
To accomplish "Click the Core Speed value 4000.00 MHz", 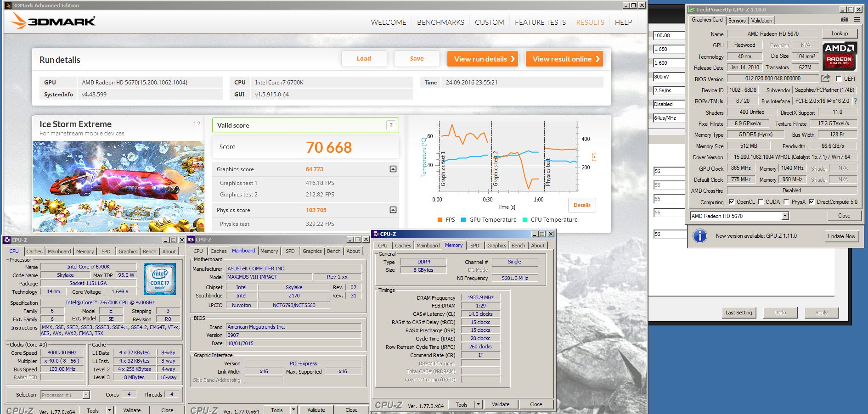I will pyautogui.click(x=62, y=352).
